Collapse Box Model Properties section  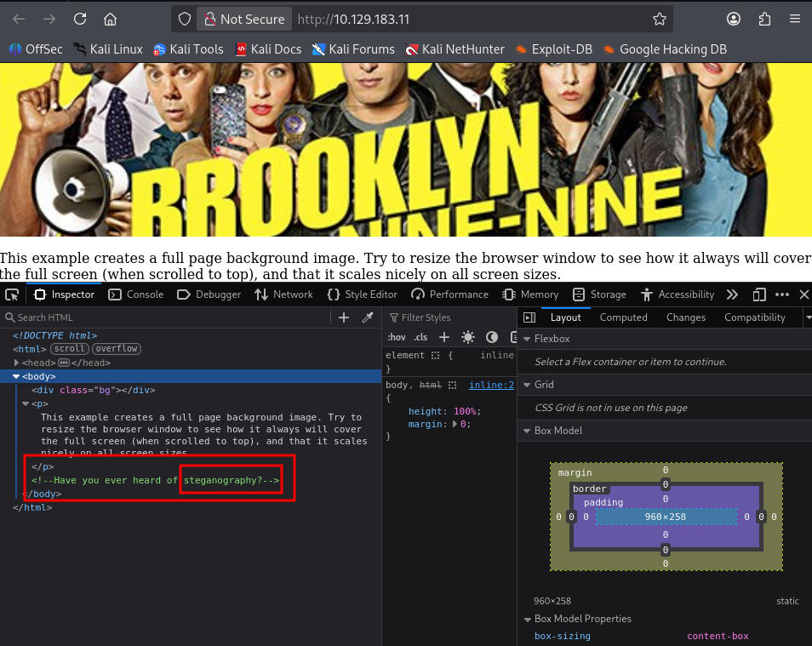click(527, 619)
